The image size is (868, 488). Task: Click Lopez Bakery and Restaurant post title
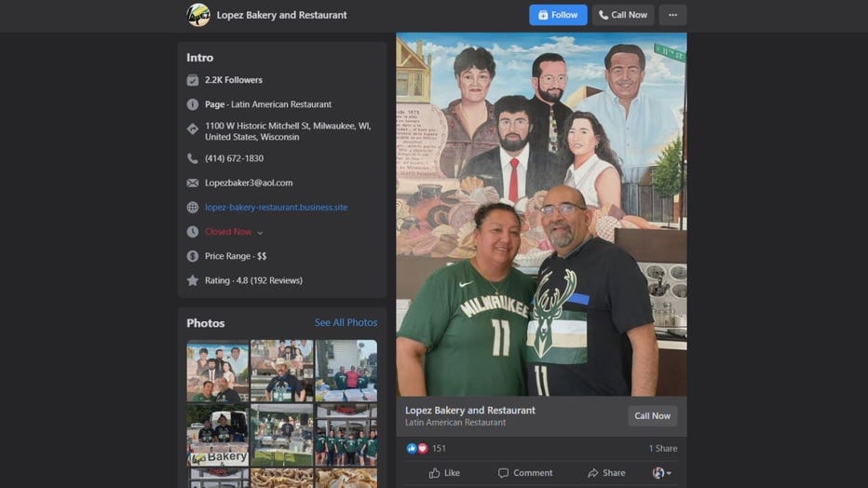[470, 410]
